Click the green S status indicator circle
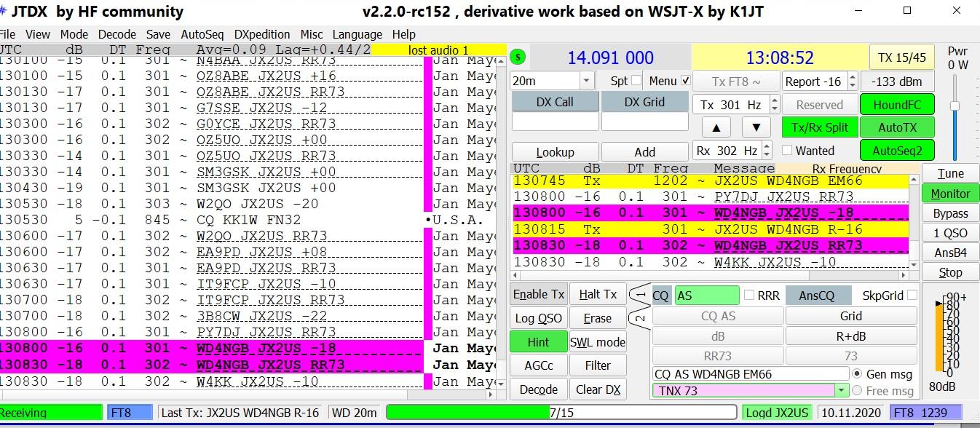This screenshot has width=980, height=428. pyautogui.click(x=518, y=57)
